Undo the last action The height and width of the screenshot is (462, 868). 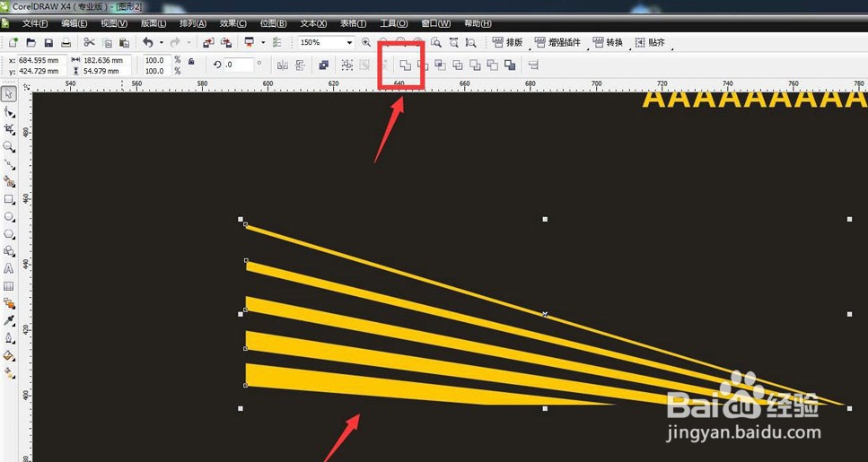[x=148, y=42]
